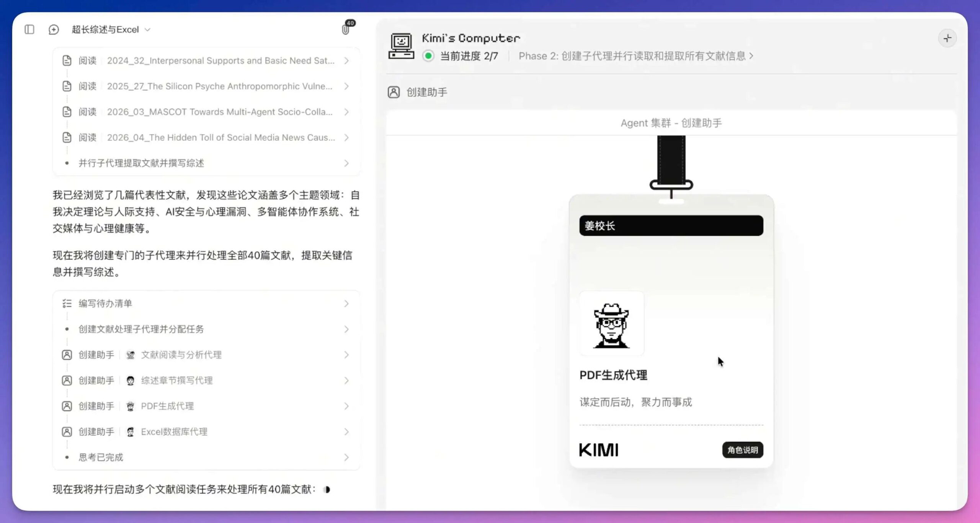Click the 综述章节撰写代理 avatar icon
Screen dimensions: 980x523
click(130, 380)
